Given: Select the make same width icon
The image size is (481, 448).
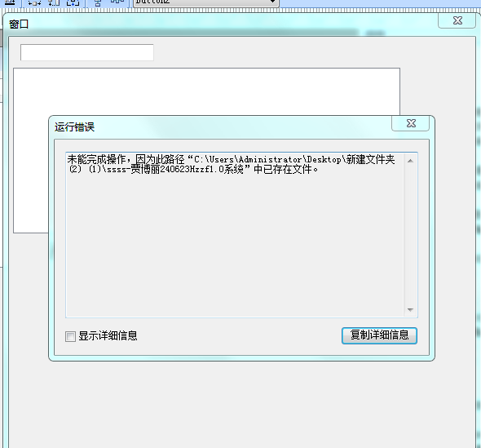Looking at the screenshot, I should pos(34,2).
